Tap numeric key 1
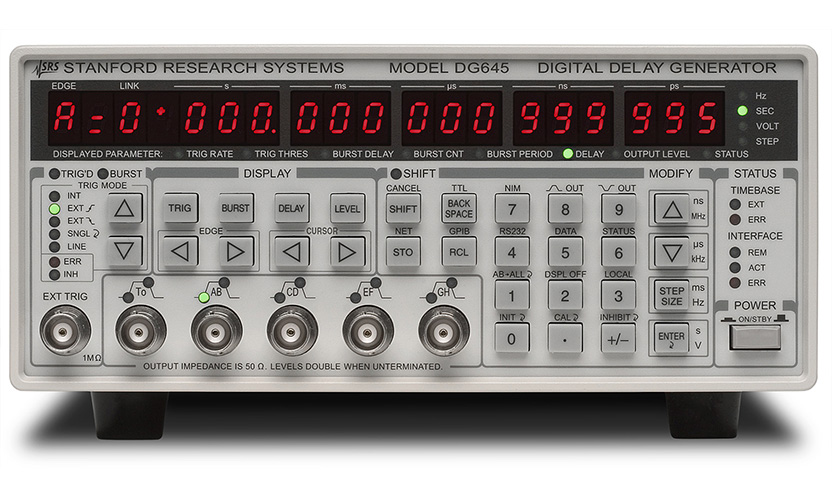 pos(512,295)
